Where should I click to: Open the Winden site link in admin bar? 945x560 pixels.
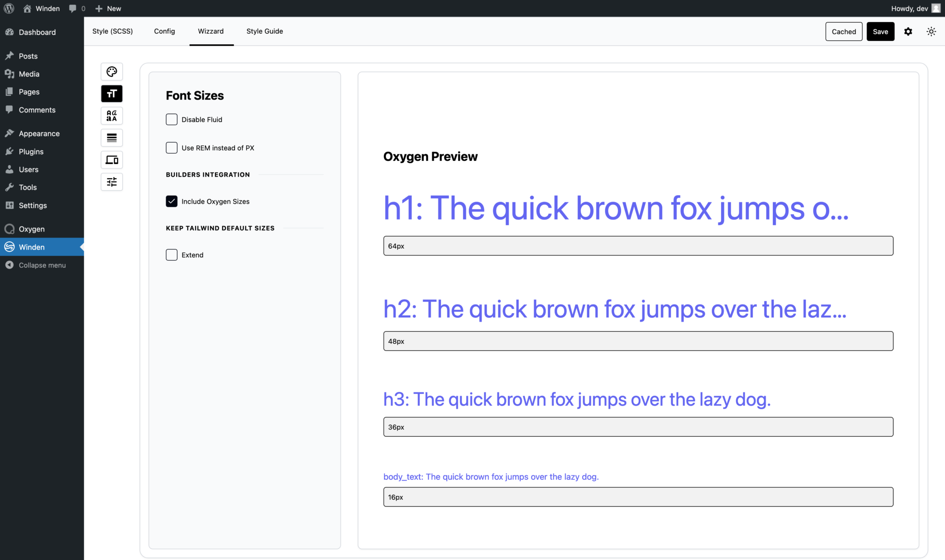[42, 8]
